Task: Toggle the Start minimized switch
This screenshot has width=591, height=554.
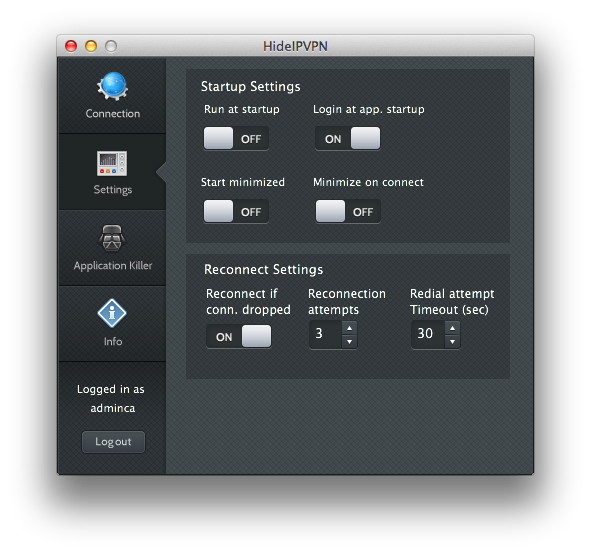Action: [236, 211]
